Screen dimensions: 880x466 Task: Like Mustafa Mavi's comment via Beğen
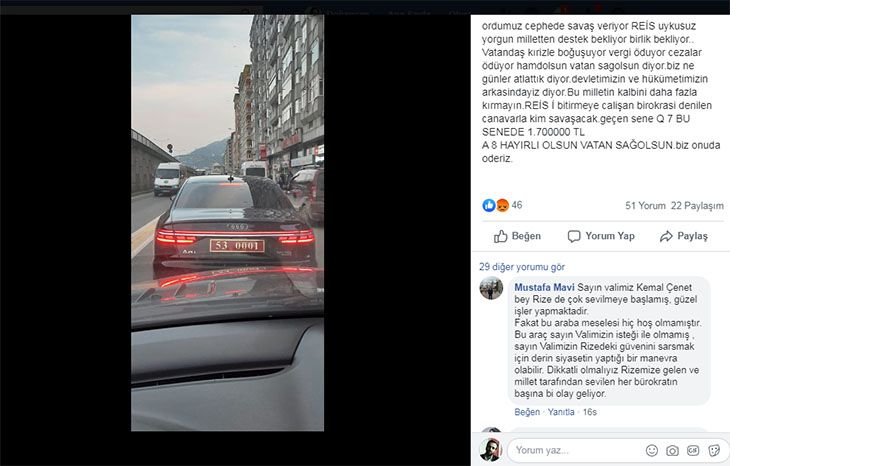click(x=527, y=412)
